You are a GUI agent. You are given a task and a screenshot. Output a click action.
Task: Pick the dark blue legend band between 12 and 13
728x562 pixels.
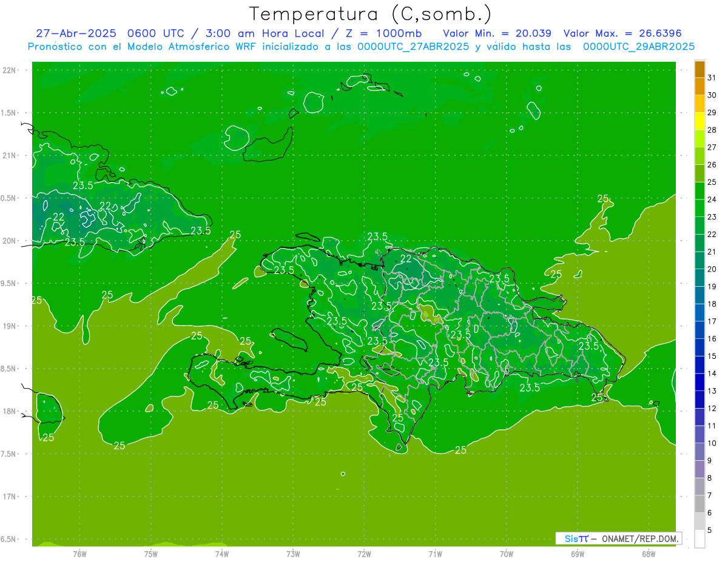[699, 400]
